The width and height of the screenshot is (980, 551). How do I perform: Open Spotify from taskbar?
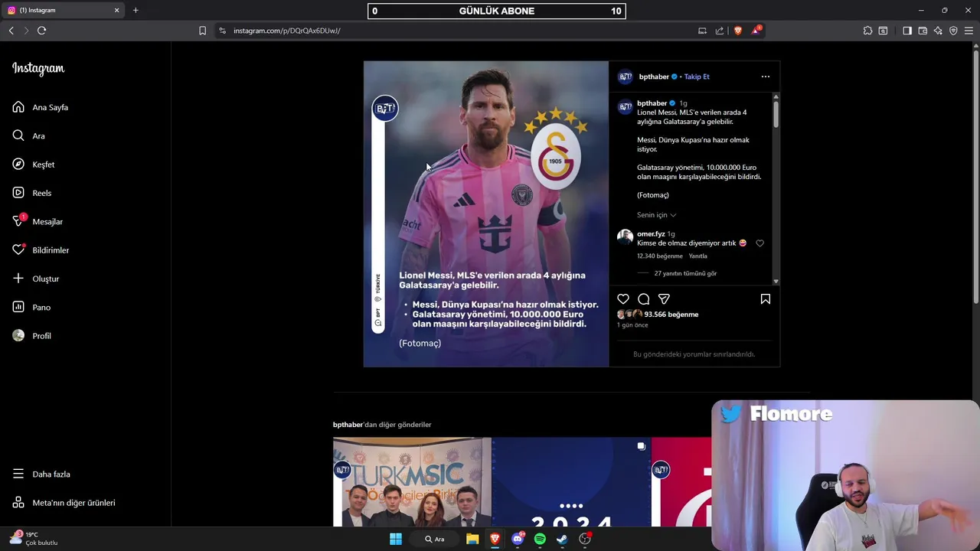click(540, 539)
